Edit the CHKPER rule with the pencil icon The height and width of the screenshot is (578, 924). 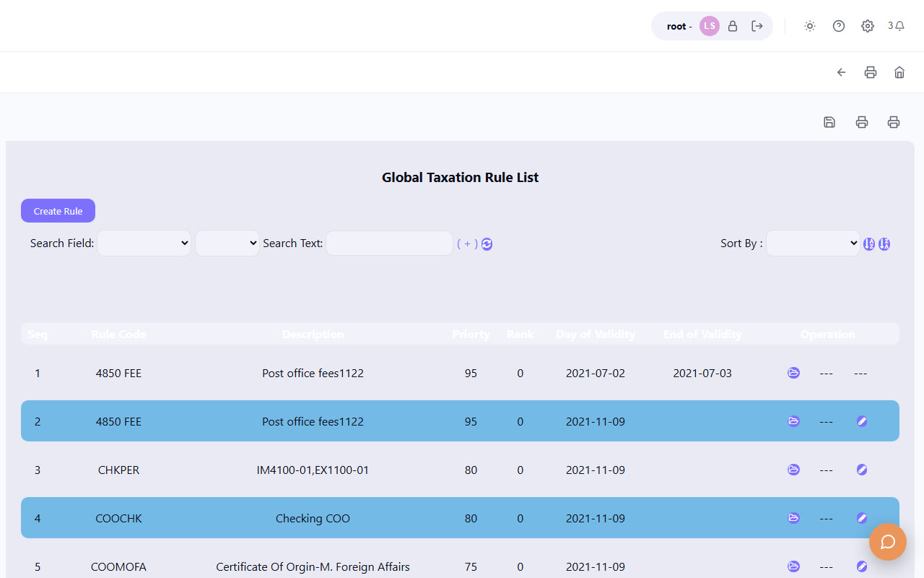(861, 470)
